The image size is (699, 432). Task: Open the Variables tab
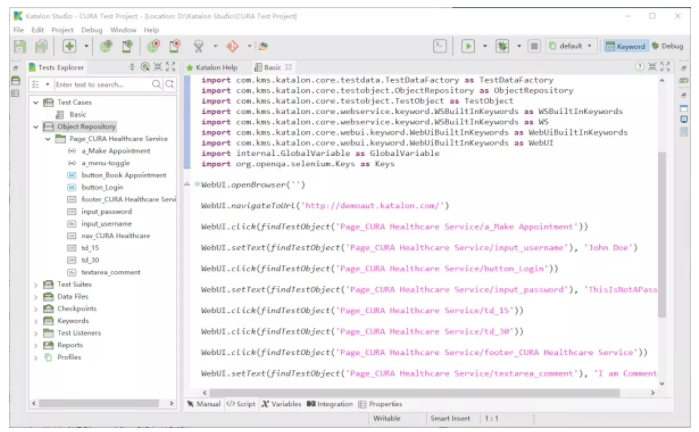click(281, 404)
